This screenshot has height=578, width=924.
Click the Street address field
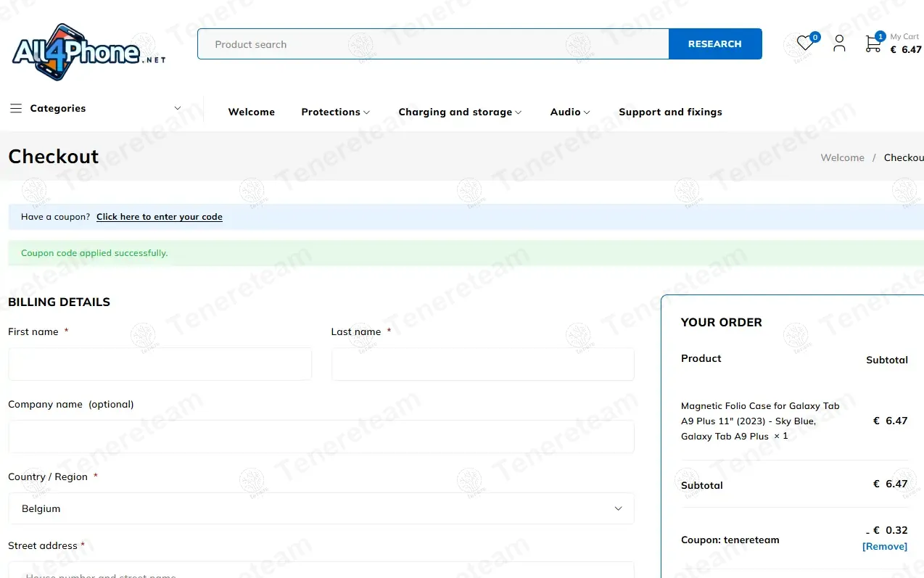(x=321, y=570)
